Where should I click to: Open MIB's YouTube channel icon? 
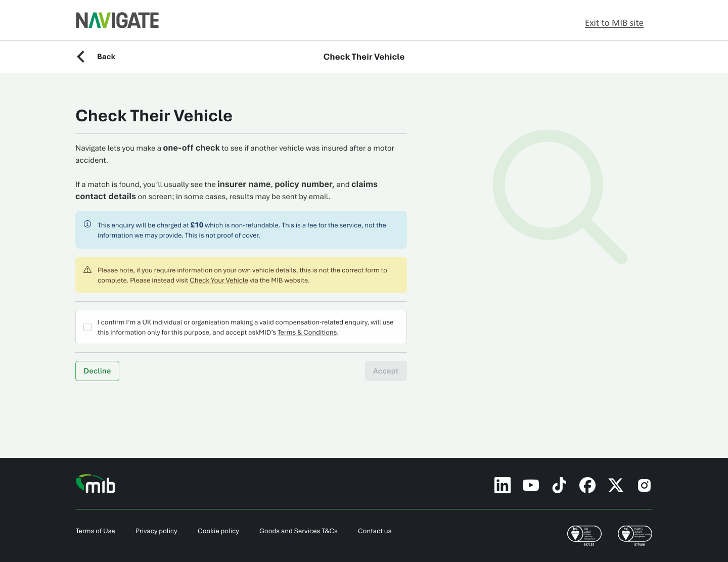point(531,485)
